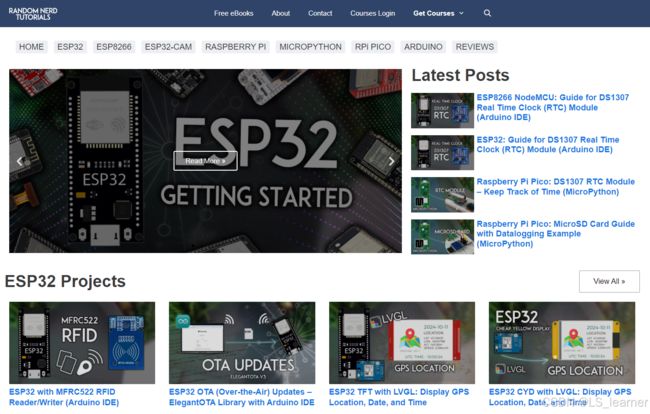
Task: Go to previous slide arrow
Action: tap(19, 161)
